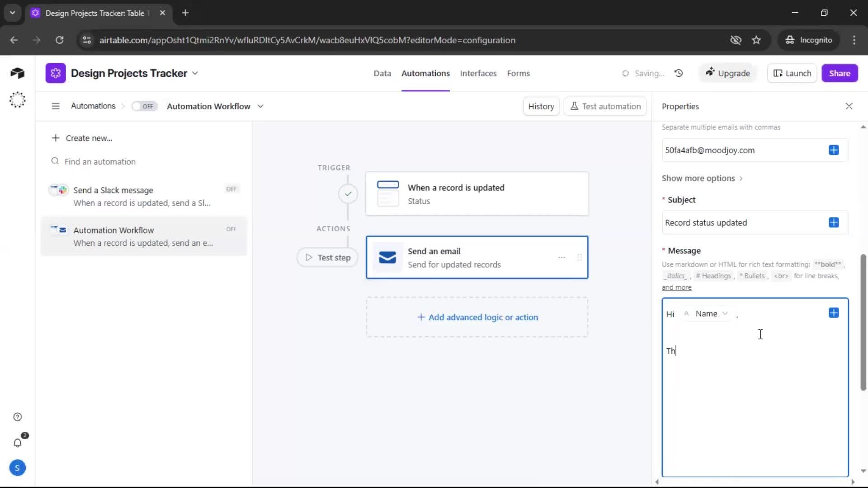The width and height of the screenshot is (868, 488).
Task: Expand the Design Projects Tracker base name dropdown
Action: [195, 73]
